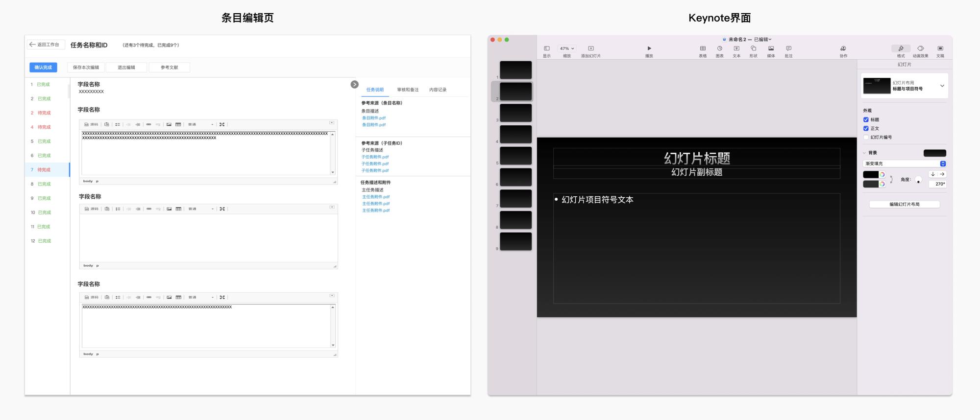Set gradient direction with the right arrow
This screenshot has height=420, width=980.
tap(942, 174)
